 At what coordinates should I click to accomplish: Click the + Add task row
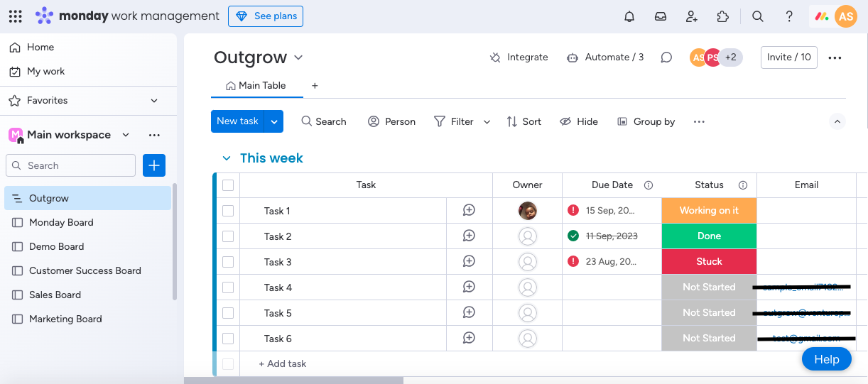point(283,364)
